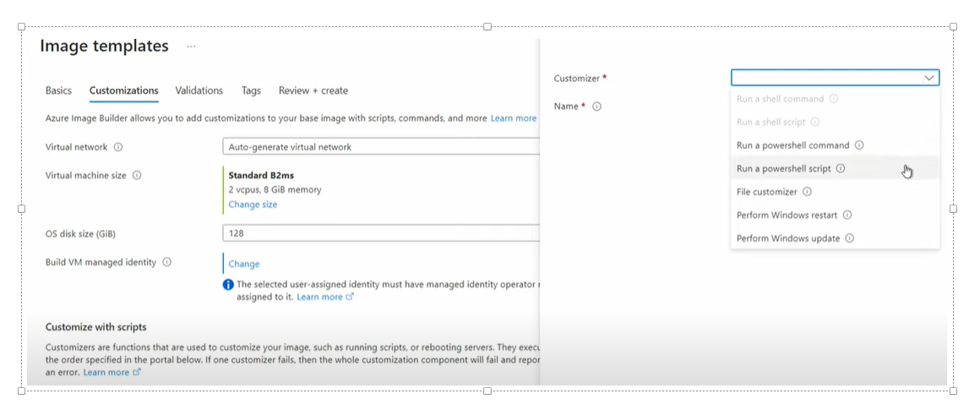
Task: Click info icon beside Perform Windows restart
Action: (847, 215)
